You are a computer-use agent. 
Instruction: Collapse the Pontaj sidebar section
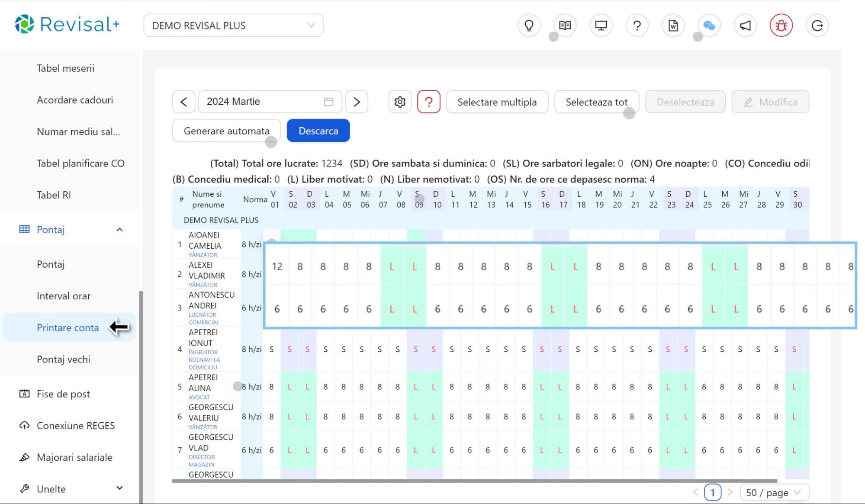pos(119,230)
